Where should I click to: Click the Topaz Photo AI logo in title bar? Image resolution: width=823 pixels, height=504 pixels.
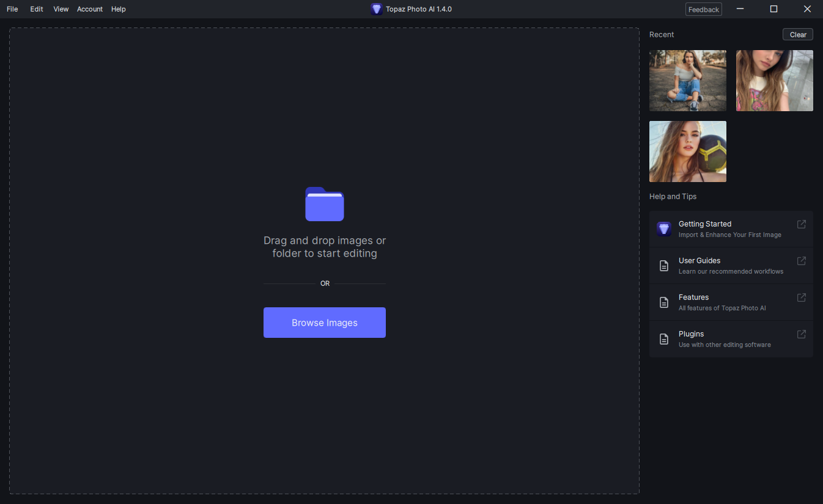377,9
